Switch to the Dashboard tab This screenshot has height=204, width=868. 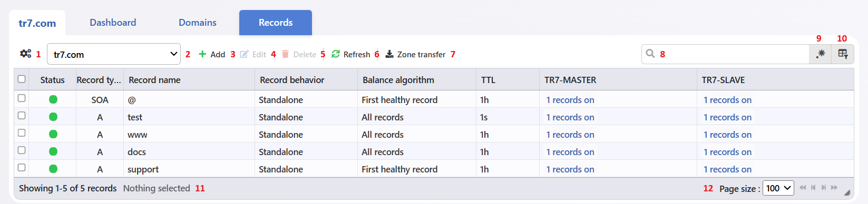113,23
